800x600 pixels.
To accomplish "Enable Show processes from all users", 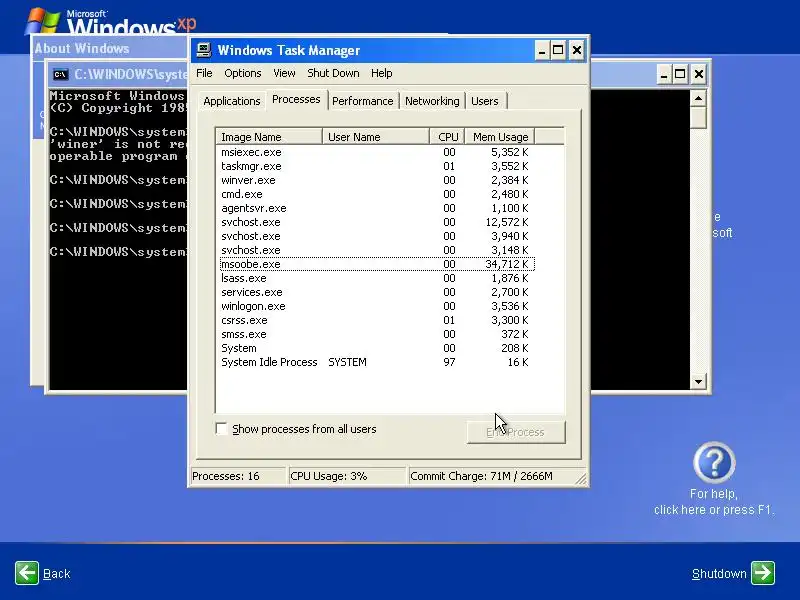I will pos(221,429).
